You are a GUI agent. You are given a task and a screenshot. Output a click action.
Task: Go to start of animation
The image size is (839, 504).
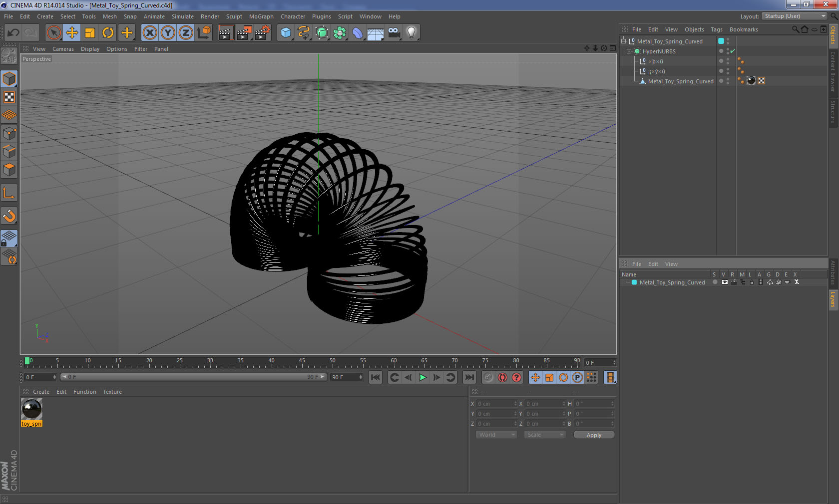pyautogui.click(x=376, y=377)
